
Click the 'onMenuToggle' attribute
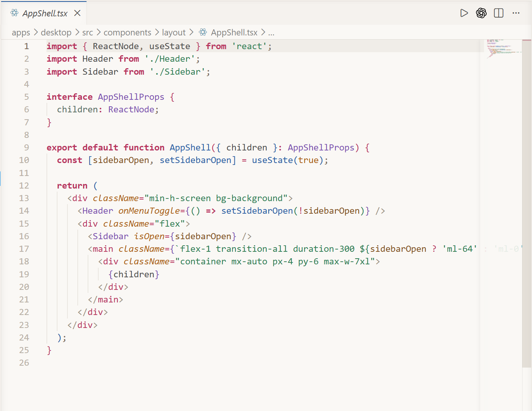click(149, 211)
